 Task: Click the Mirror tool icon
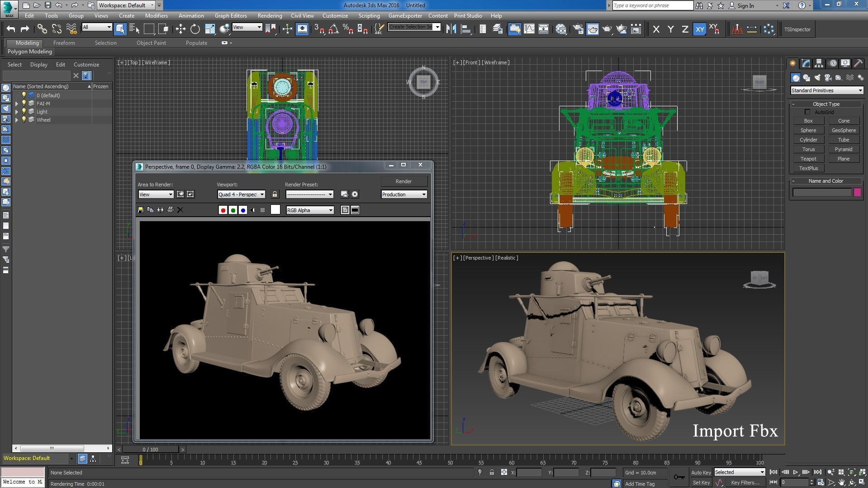point(451,29)
